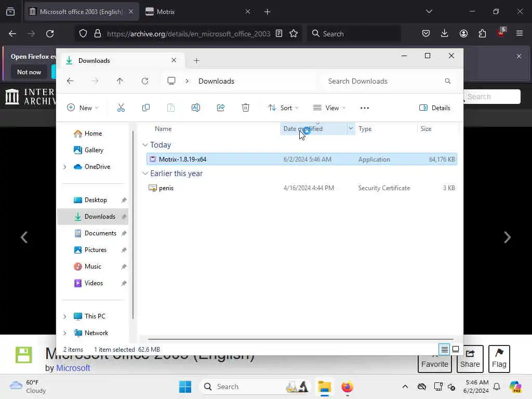Open the New dropdown in Explorer
Viewport: 532px width, 399px height.
(83, 108)
